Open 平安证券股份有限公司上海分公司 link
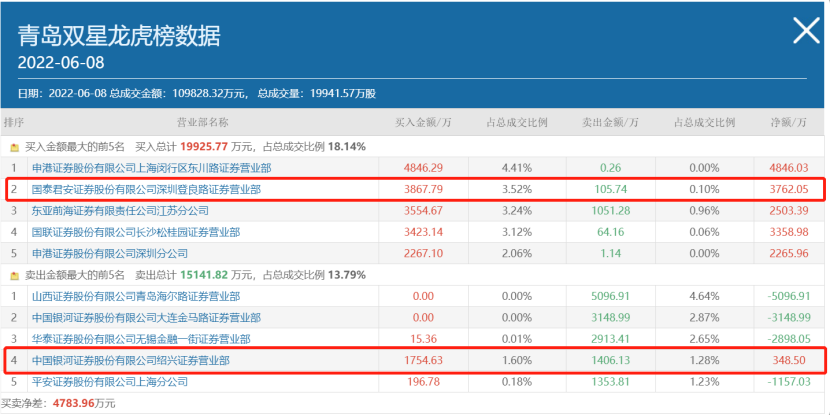This screenshot has height=415, width=830. coord(110,382)
